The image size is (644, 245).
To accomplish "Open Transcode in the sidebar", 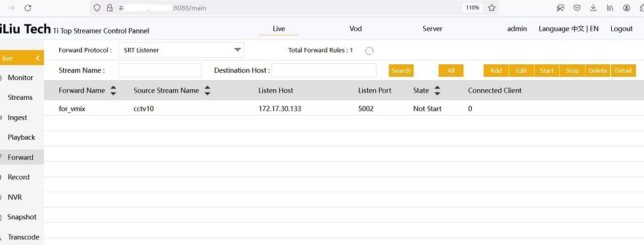I will tap(24, 237).
